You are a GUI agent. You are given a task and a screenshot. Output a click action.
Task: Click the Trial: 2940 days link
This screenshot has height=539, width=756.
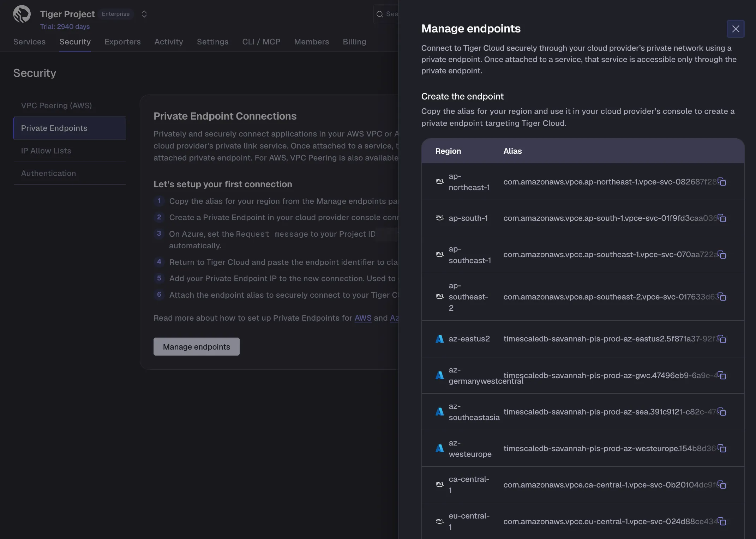point(65,27)
